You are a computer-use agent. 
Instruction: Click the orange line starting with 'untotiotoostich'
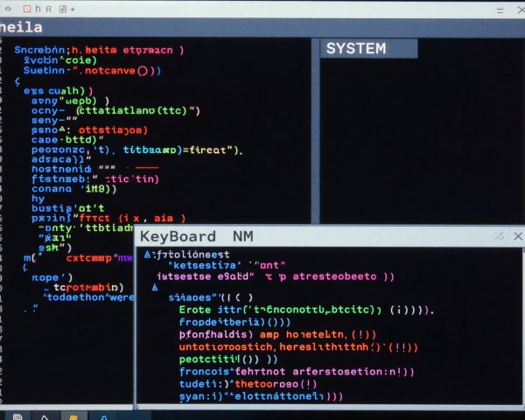click(298, 346)
